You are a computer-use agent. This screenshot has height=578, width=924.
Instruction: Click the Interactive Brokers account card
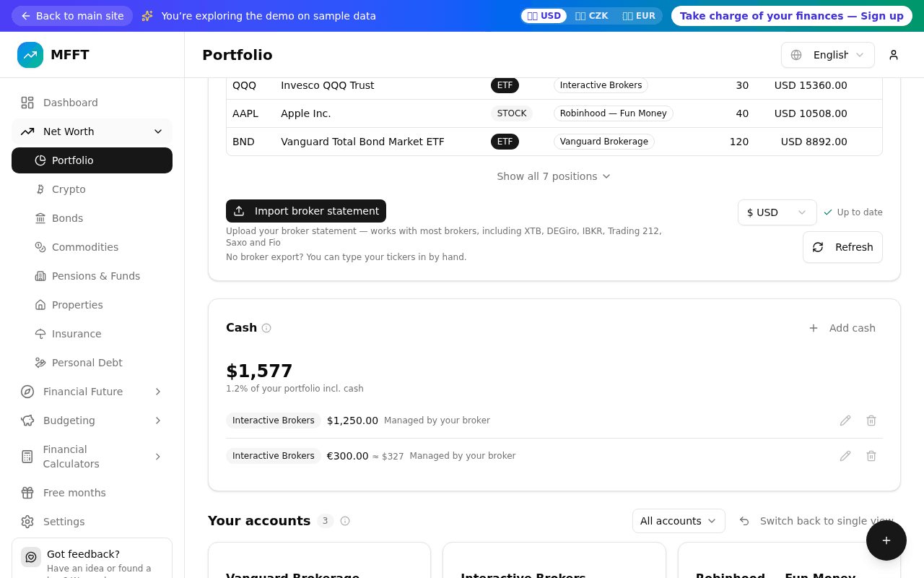(554, 561)
